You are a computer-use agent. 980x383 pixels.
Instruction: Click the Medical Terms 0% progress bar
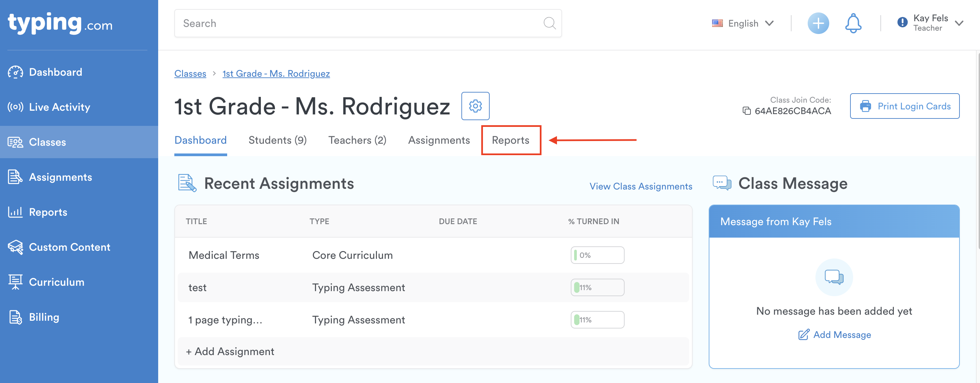click(597, 255)
